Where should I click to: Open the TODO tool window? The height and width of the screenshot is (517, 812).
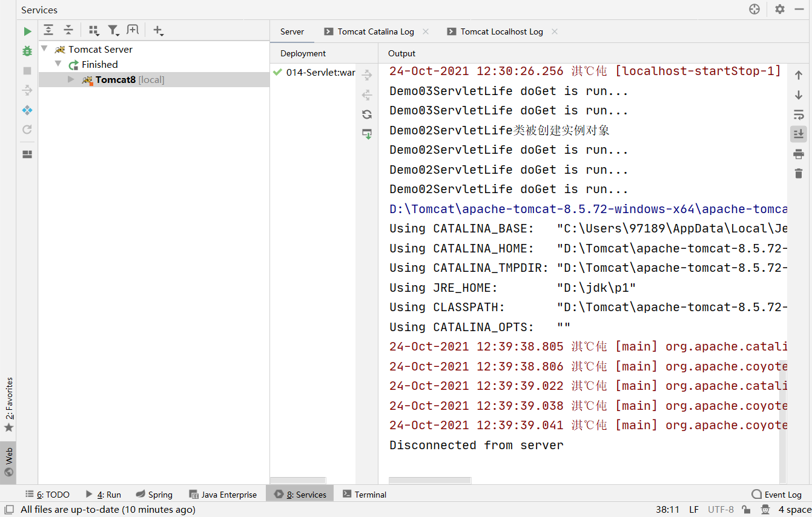pos(48,495)
